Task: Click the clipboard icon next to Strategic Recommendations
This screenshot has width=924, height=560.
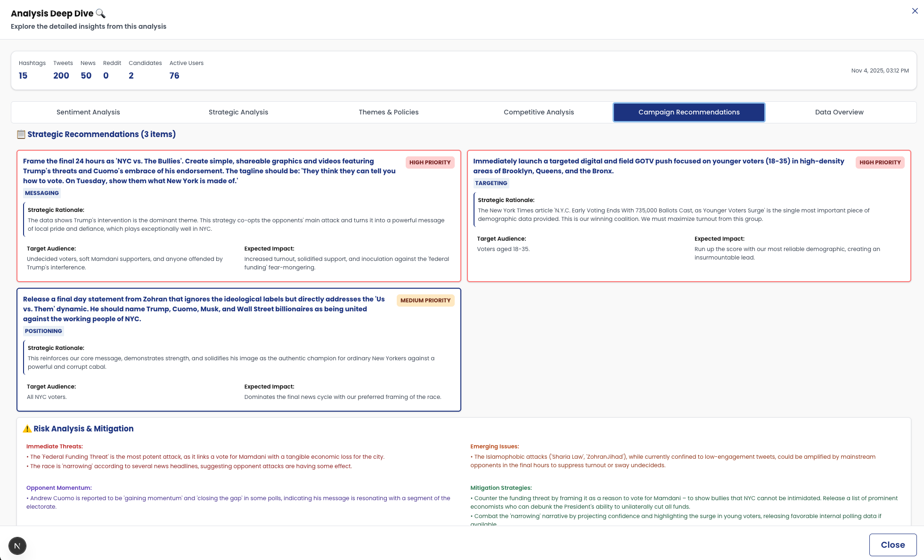Action: tap(21, 134)
